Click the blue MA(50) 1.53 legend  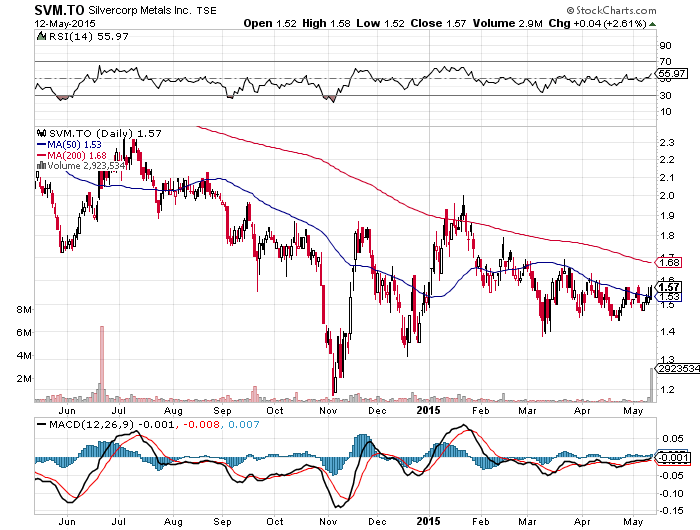click(x=69, y=145)
